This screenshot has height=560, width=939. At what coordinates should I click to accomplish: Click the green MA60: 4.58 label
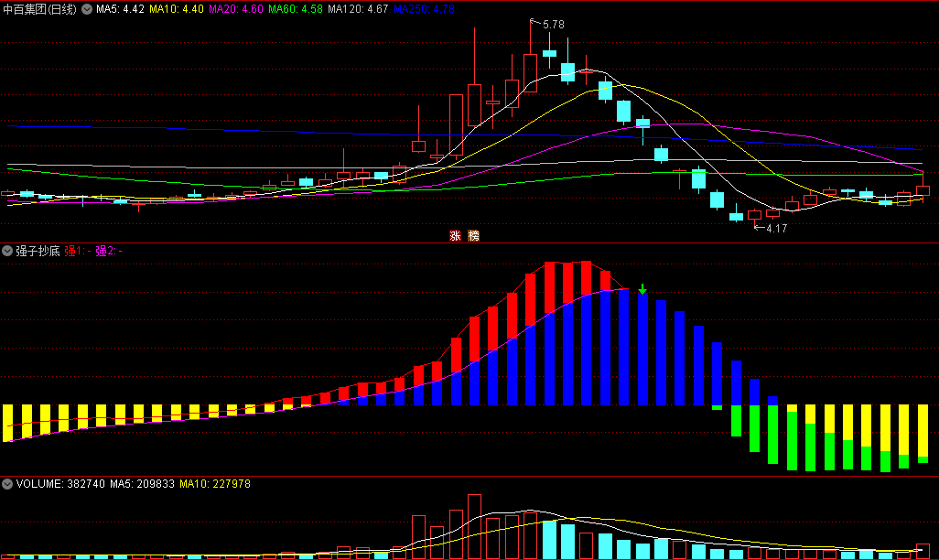[x=296, y=9]
